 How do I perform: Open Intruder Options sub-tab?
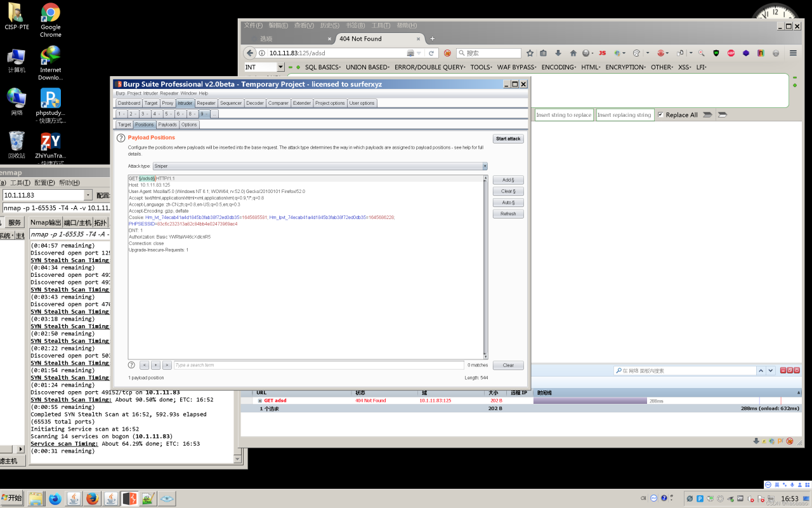(189, 124)
